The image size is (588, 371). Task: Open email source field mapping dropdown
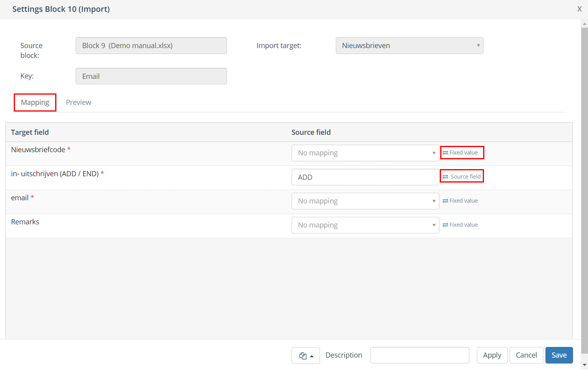coord(365,201)
